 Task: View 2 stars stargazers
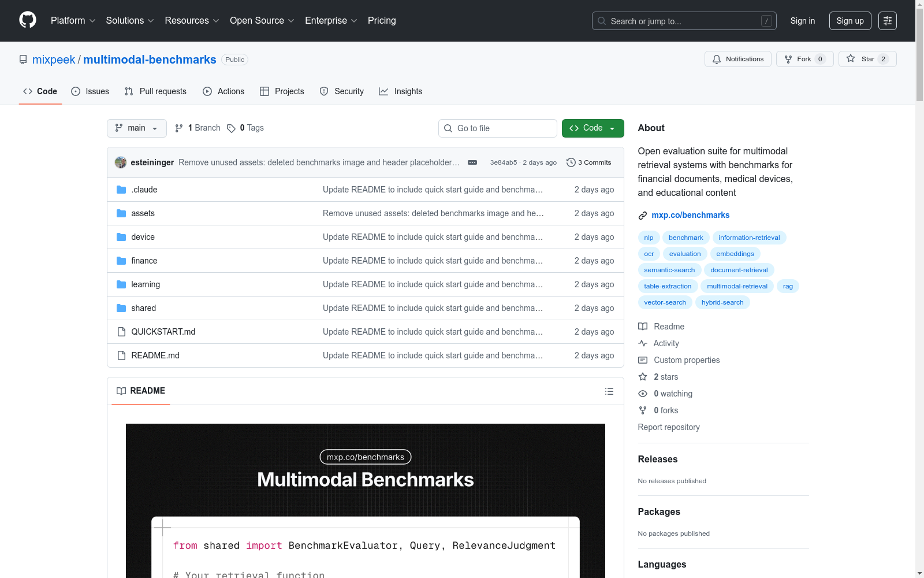coord(658,377)
